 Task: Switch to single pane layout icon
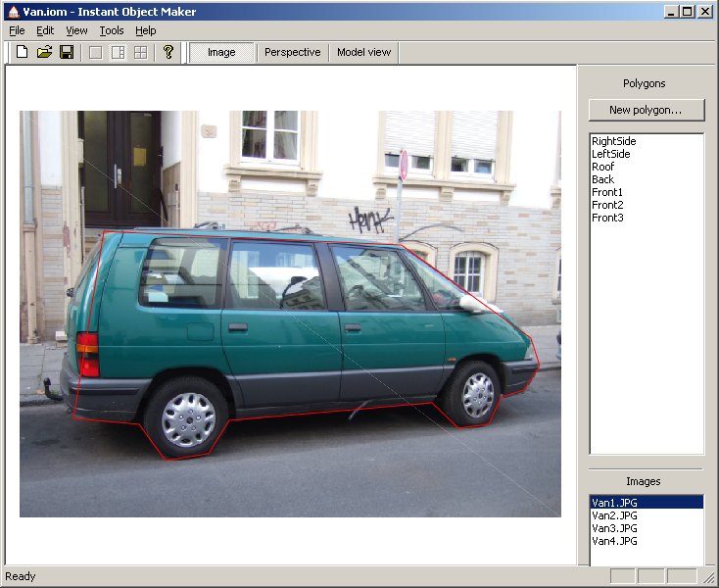[x=95, y=52]
